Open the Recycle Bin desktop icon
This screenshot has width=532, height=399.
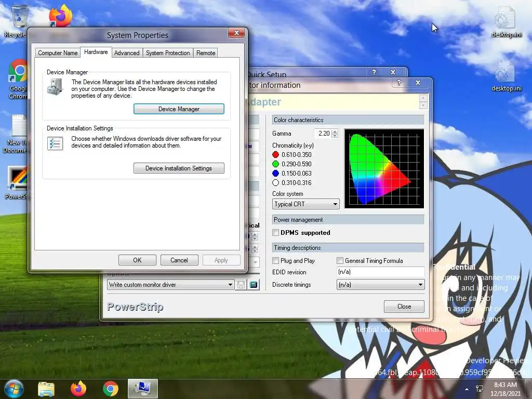19,20
